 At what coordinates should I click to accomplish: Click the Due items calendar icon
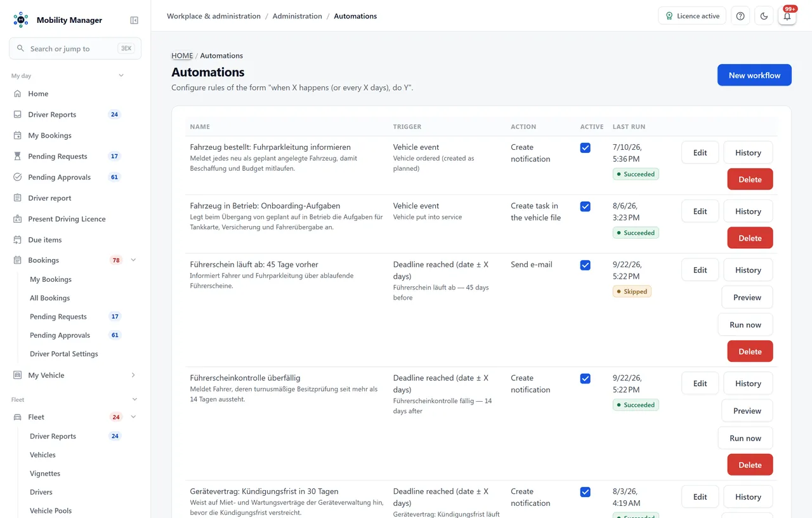tap(18, 240)
